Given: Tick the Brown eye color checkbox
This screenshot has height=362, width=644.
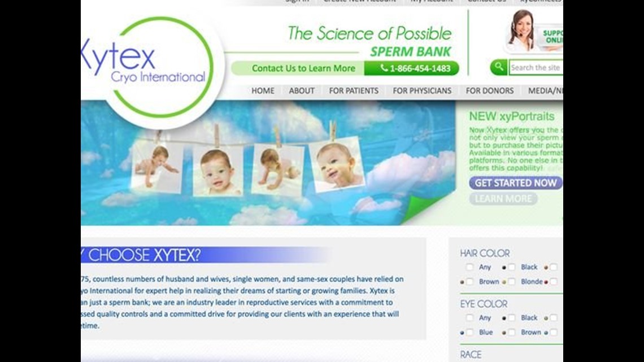Looking at the screenshot, I should point(512,333).
